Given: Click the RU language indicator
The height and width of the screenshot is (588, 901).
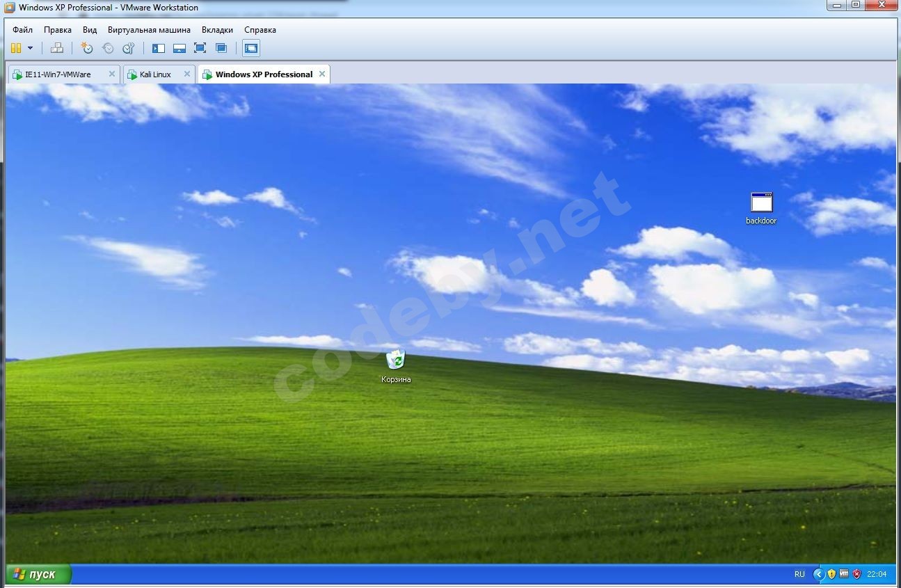Looking at the screenshot, I should click(799, 574).
